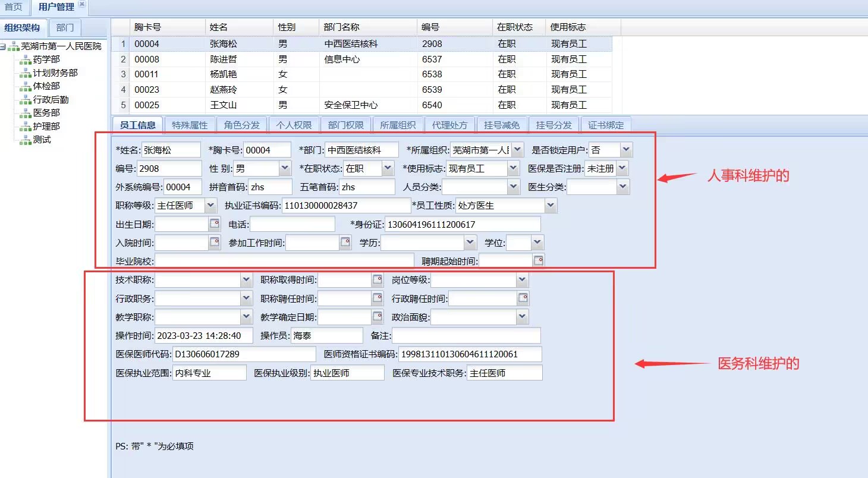
Task: Select 药学部 in the organization tree
Action: [x=46, y=59]
